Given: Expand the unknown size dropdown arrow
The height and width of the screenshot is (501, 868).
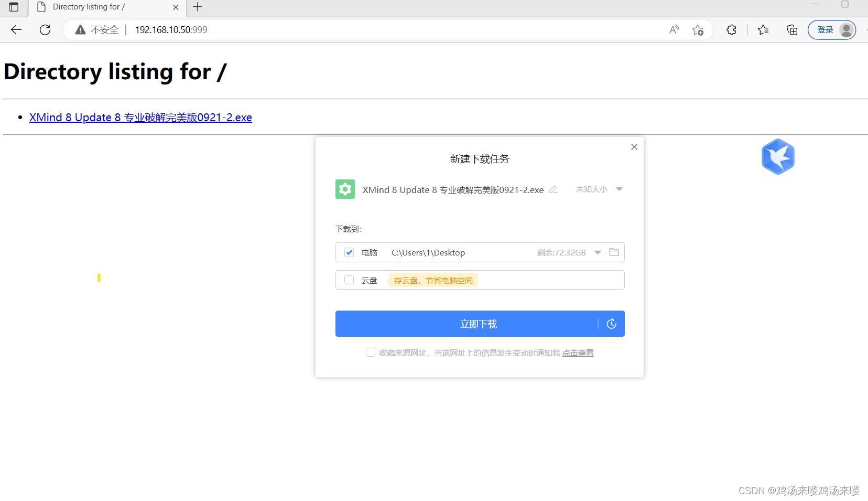Looking at the screenshot, I should pos(619,189).
